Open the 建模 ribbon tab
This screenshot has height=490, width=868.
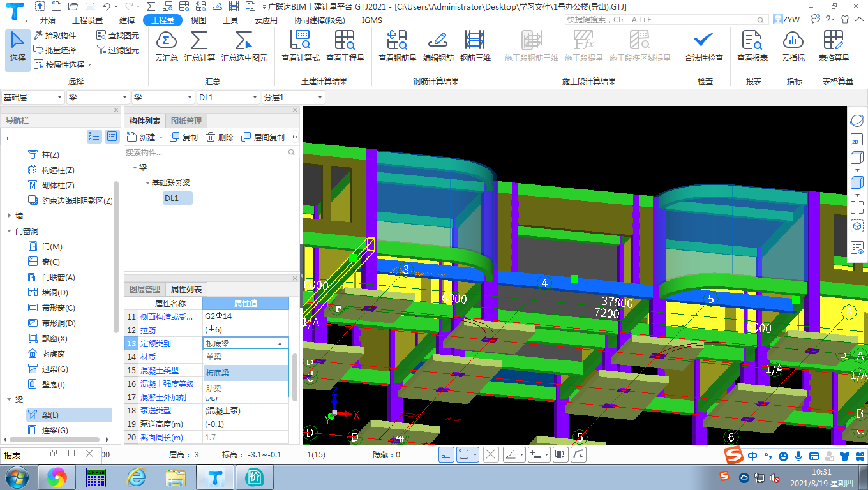(x=127, y=20)
